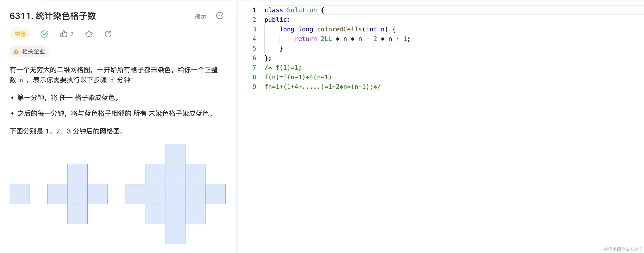This screenshot has height=253, width=644.
Task: Click code line 1 class Solution
Action: click(294, 10)
